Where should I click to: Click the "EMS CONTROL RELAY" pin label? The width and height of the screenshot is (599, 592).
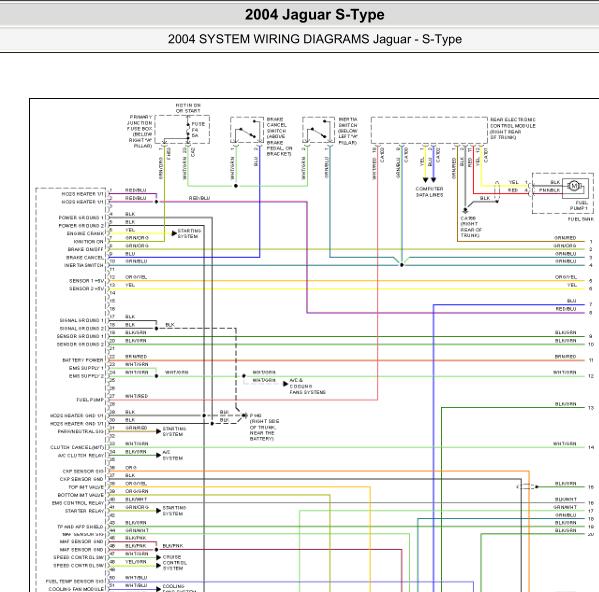78,503
